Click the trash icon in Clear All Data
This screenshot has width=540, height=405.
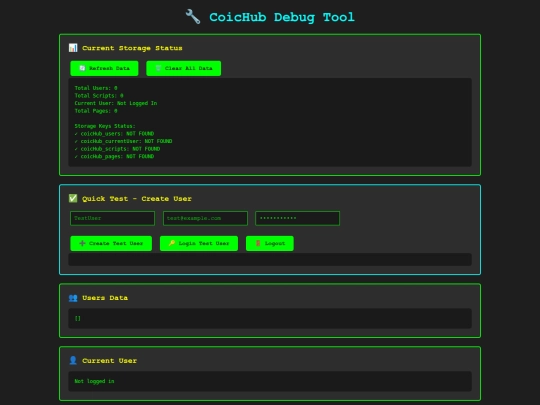coord(158,68)
